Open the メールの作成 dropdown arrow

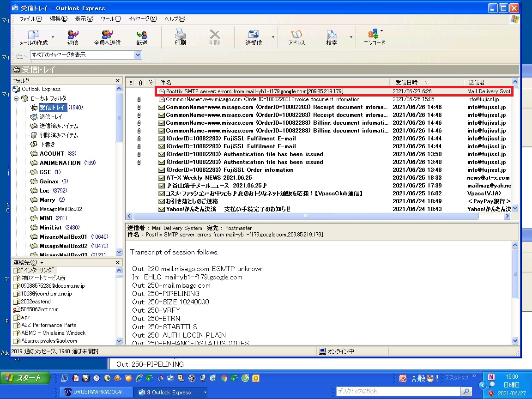[x=53, y=37]
